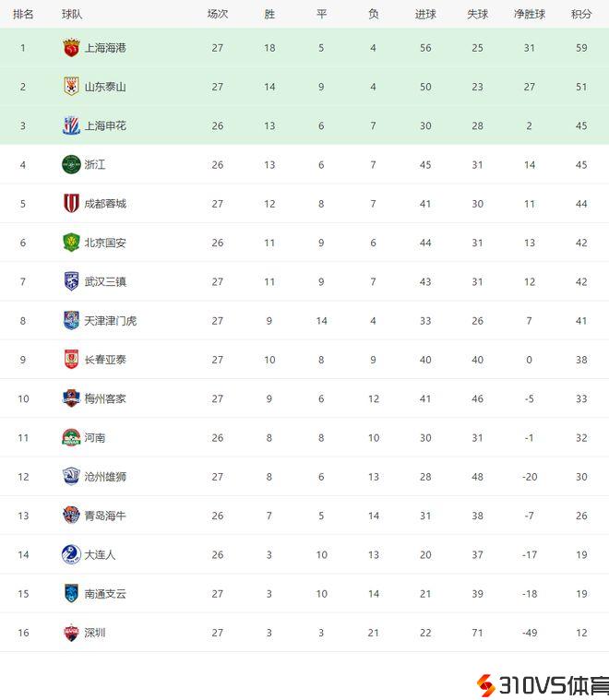Click the 天津津门虎 team logo

click(x=71, y=320)
